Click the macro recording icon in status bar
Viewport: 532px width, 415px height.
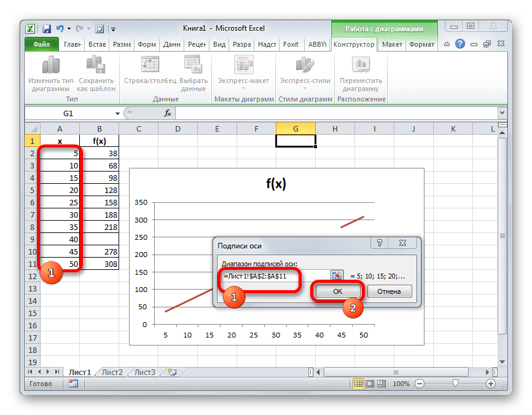click(73, 384)
